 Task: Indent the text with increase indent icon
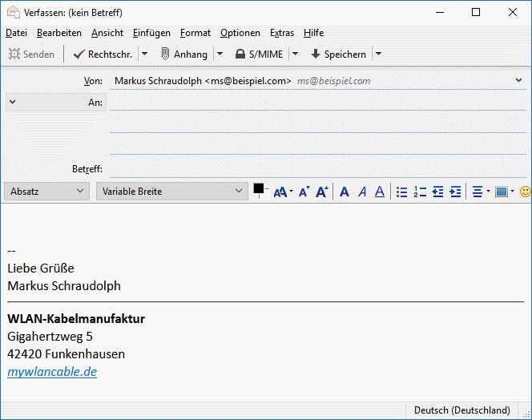click(x=455, y=192)
